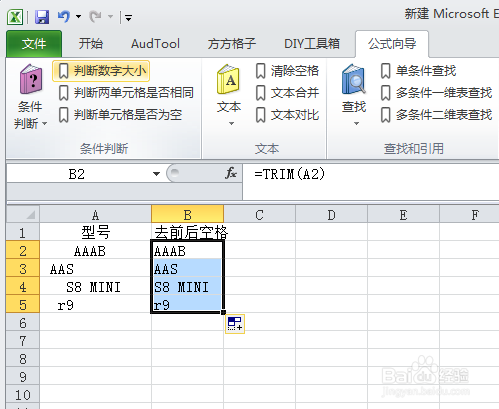Click cell B2 containing AAAB

coord(187,250)
